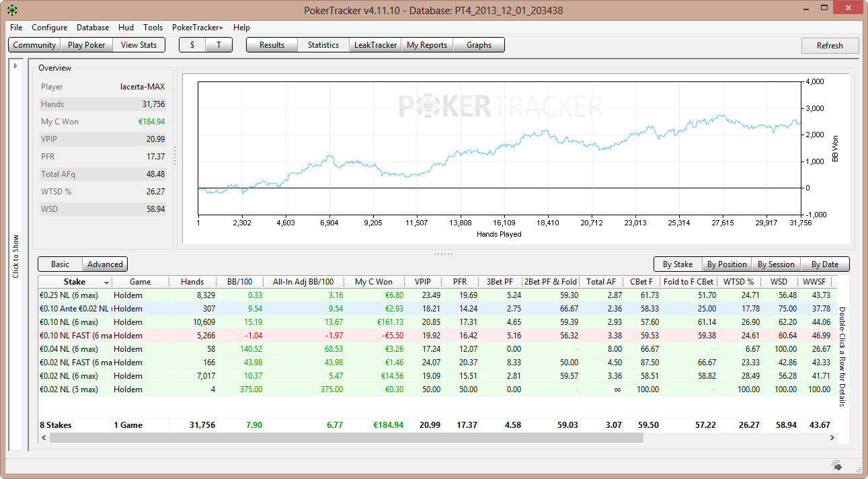The width and height of the screenshot is (868, 479).
Task: Open the Configure menu
Action: point(49,28)
